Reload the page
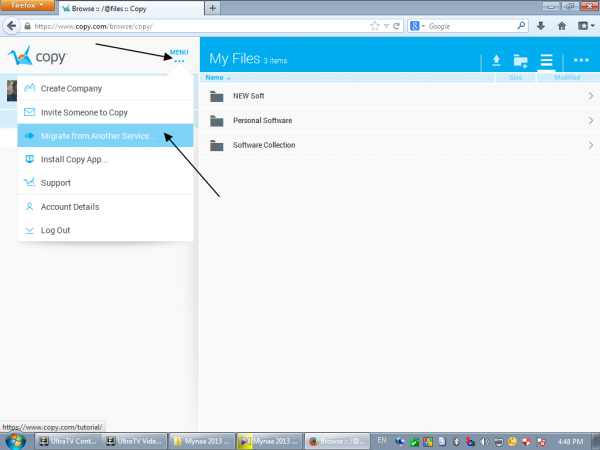Image resolution: width=600 pixels, height=450 pixels. coord(396,26)
